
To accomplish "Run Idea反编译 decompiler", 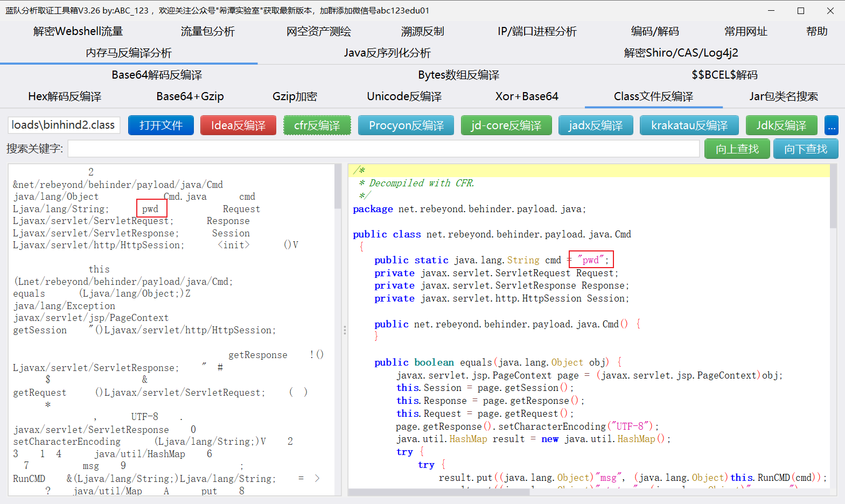I will coord(238,125).
